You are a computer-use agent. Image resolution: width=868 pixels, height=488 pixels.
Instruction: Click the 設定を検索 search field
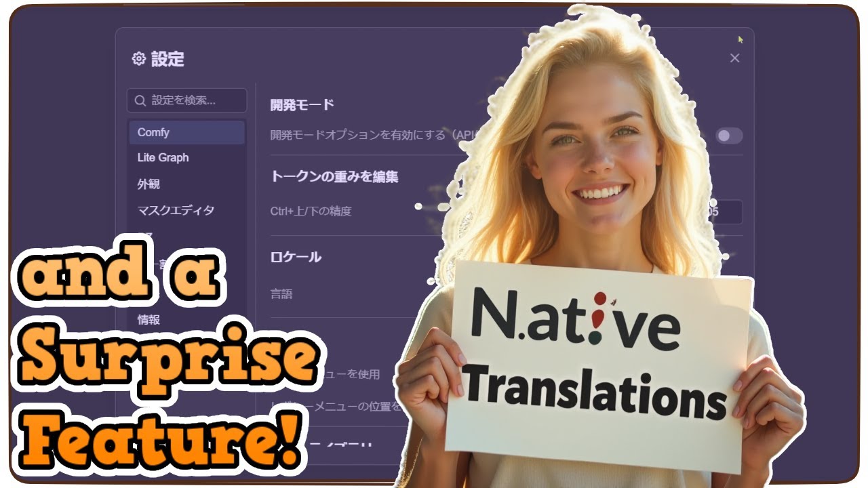point(186,100)
